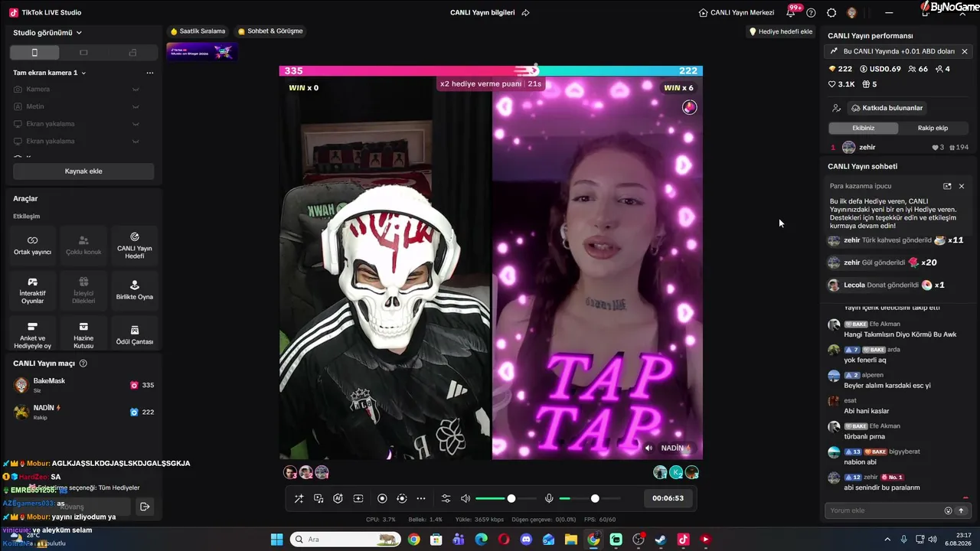This screenshot has height=551, width=980.
Task: Open the Windows Start menu
Action: (x=276, y=540)
